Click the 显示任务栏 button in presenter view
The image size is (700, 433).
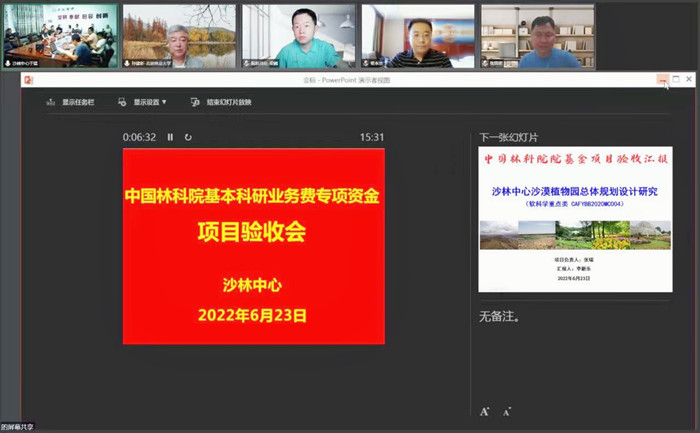tap(71, 102)
